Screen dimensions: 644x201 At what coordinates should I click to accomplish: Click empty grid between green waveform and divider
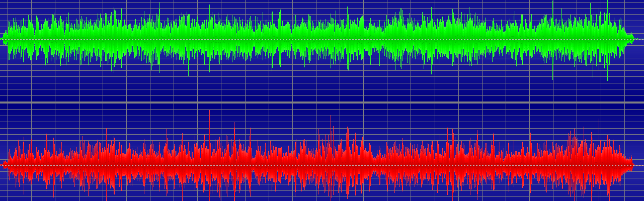tap(322, 88)
